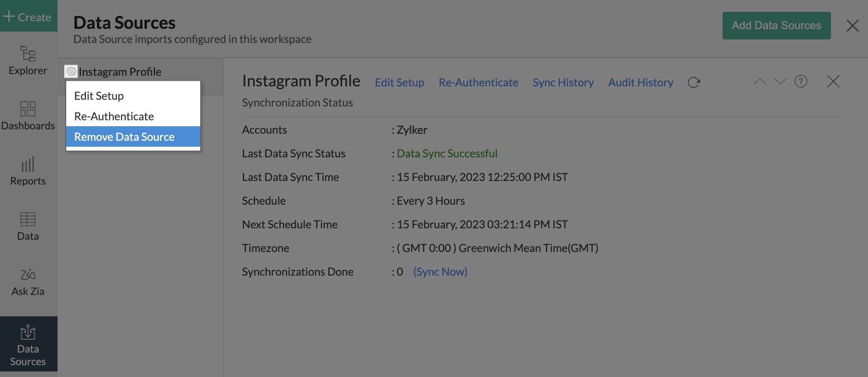The height and width of the screenshot is (377, 868).
Task: Select Remove Data Source menu option
Action: point(133,137)
